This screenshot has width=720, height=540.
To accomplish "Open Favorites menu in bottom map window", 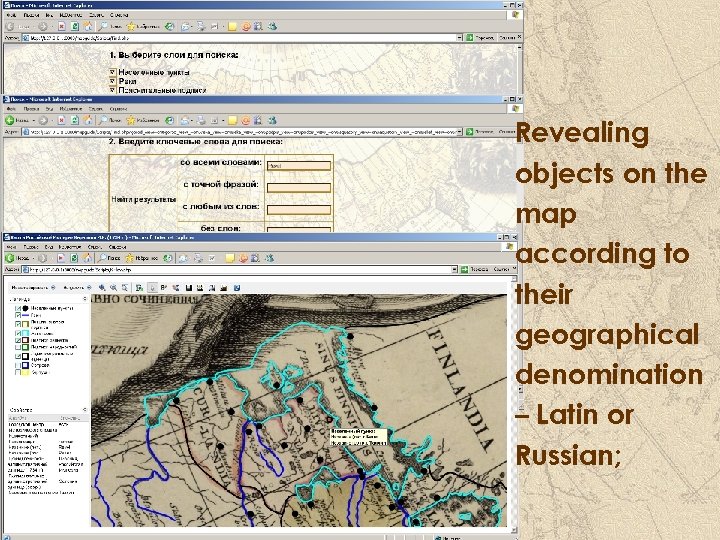I will pos(70,247).
